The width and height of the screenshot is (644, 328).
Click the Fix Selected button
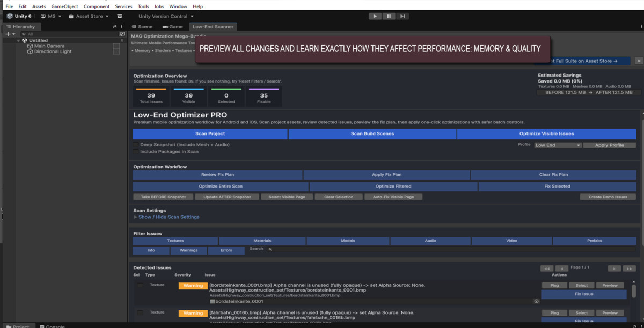tap(557, 187)
